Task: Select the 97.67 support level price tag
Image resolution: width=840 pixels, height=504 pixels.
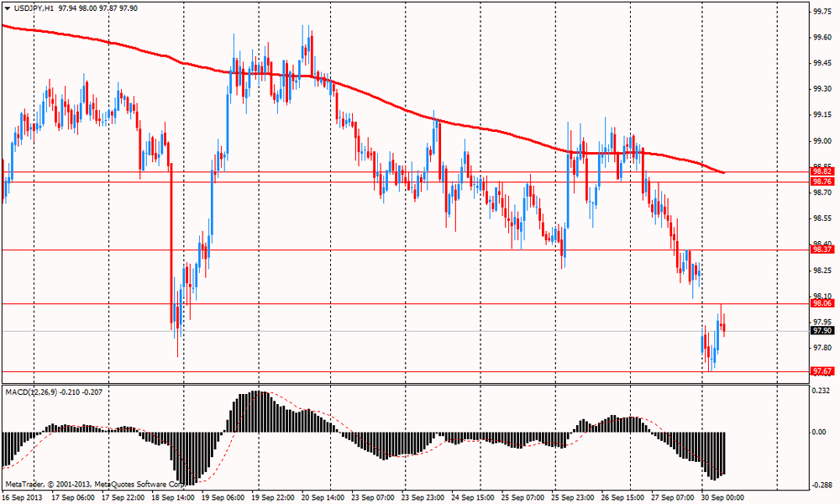Action: pyautogui.click(x=822, y=371)
